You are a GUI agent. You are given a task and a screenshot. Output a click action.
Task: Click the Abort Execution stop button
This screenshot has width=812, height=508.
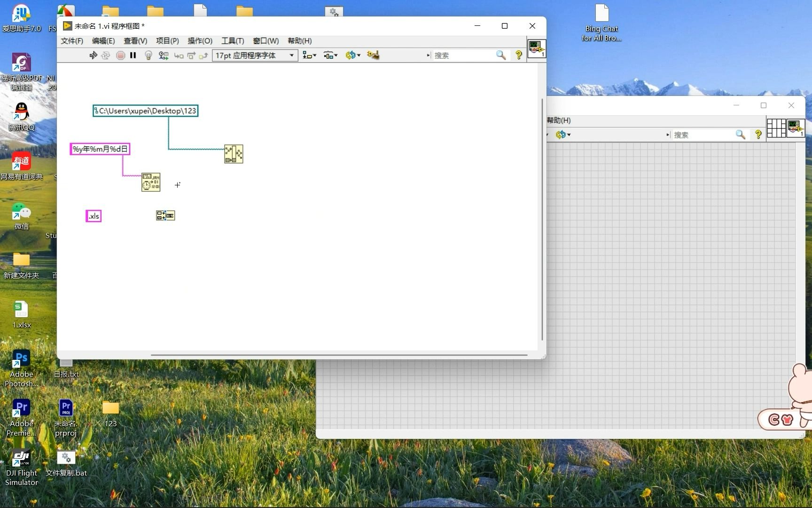tap(120, 56)
